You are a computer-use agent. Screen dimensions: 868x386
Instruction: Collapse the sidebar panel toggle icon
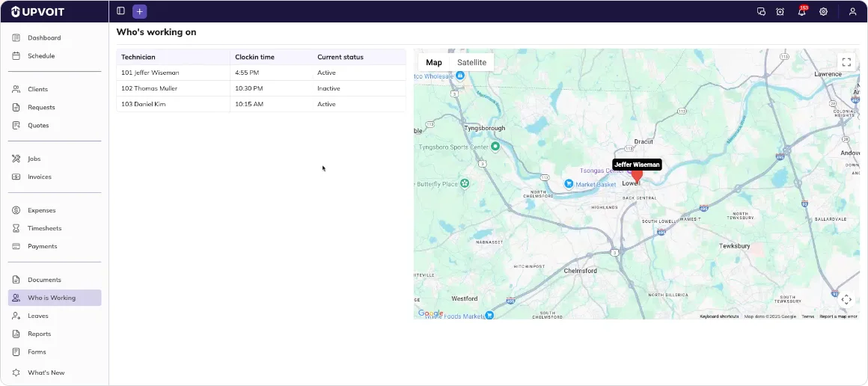[120, 11]
